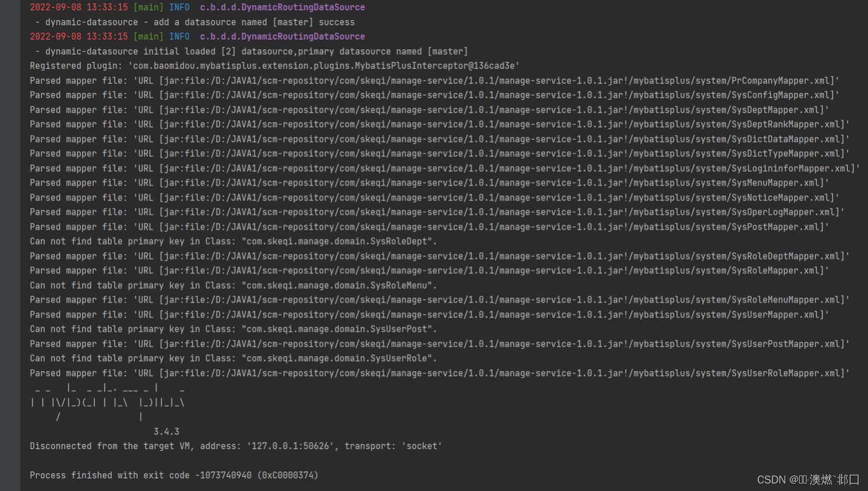Click the Process finished exit code line
This screenshot has height=491, width=868.
(x=172, y=475)
